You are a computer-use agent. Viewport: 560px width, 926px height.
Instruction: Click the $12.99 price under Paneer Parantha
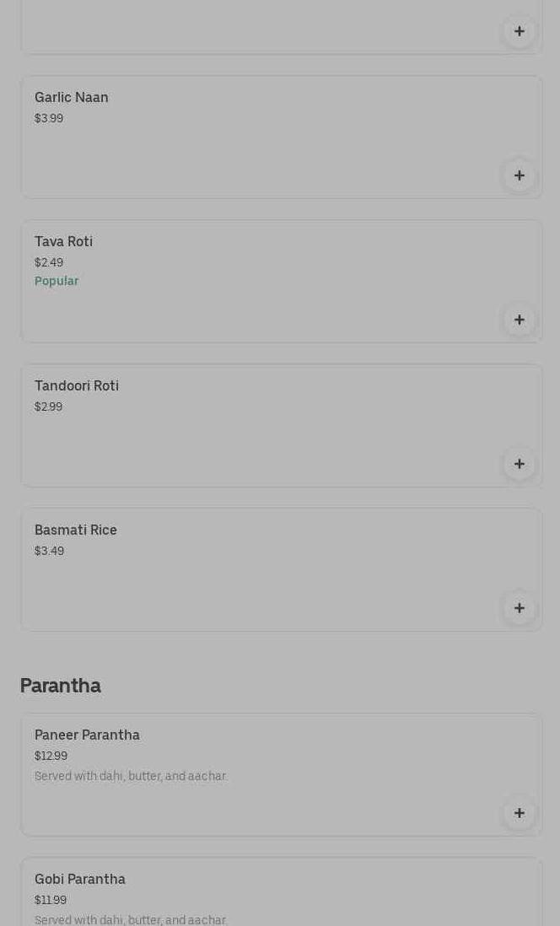click(51, 756)
